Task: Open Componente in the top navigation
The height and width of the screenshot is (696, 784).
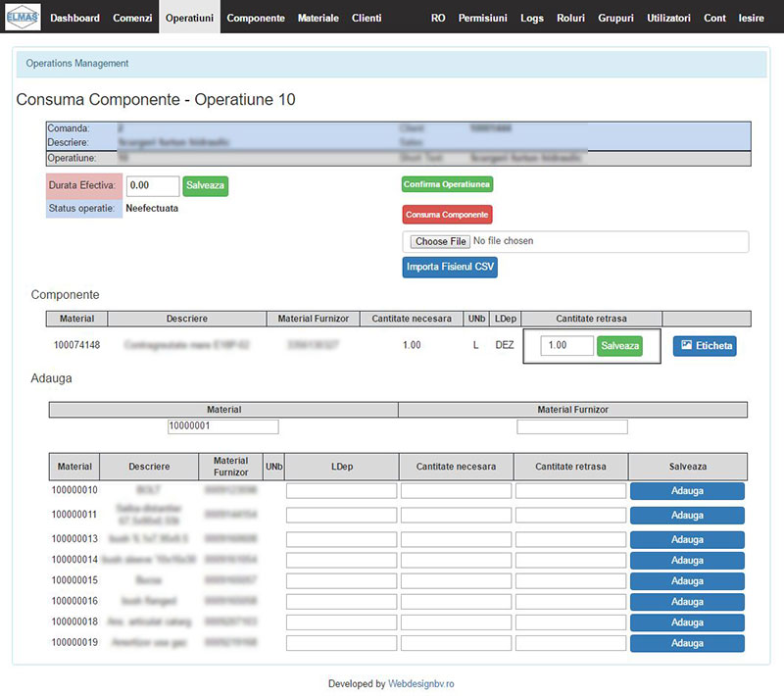Action: tap(256, 18)
